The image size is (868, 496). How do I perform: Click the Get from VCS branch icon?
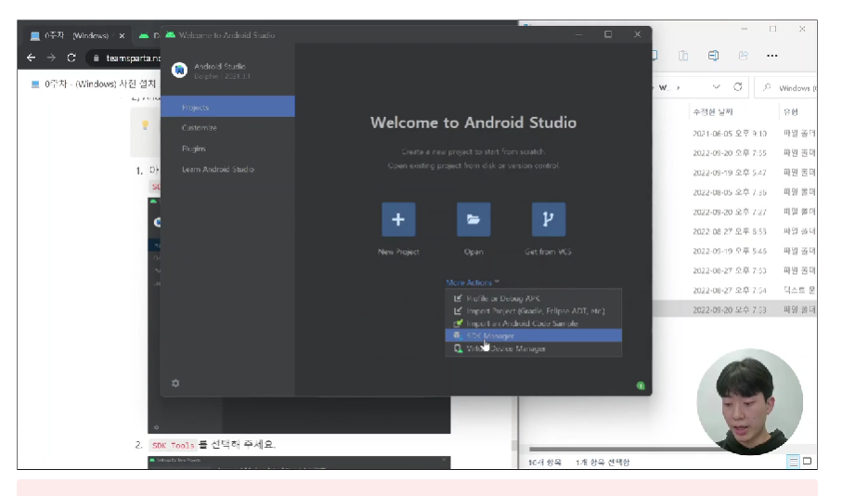coord(548,219)
